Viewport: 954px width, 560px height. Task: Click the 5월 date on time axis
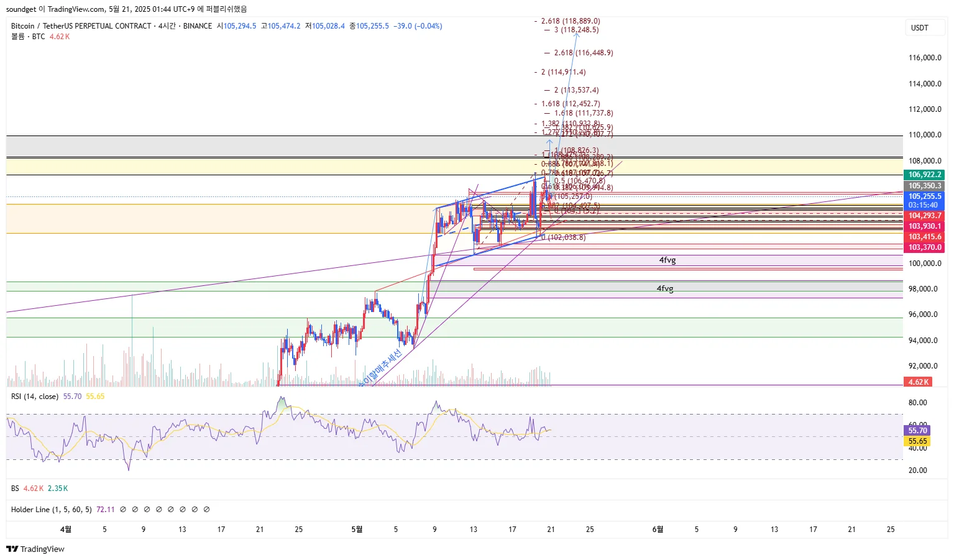click(357, 530)
